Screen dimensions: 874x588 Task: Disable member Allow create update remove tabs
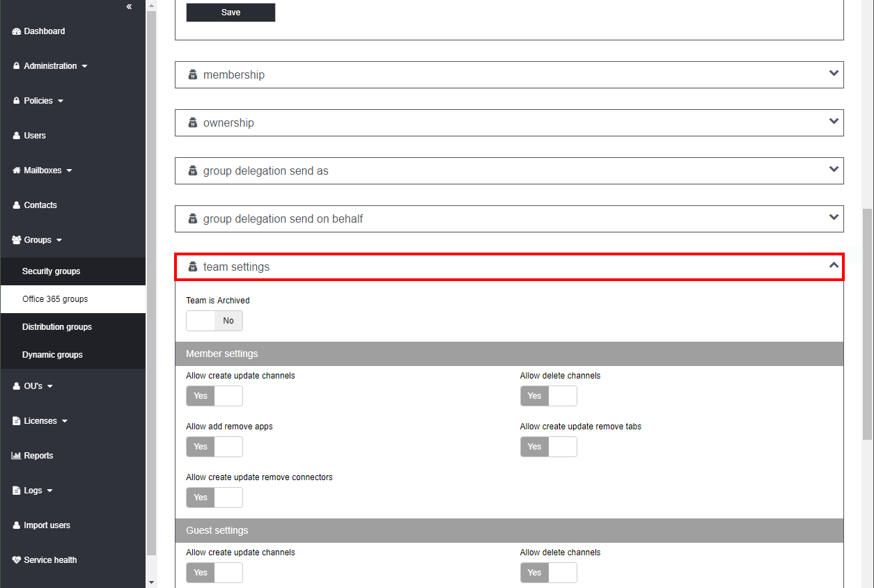549,447
